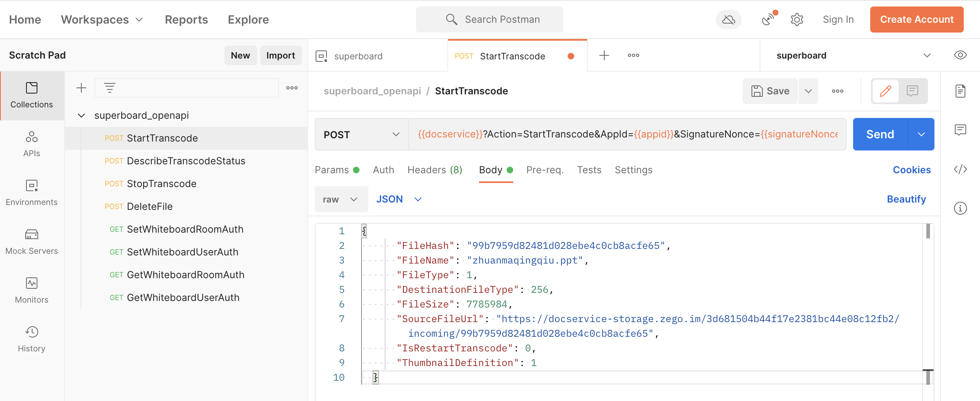
Task: Open the POST method dropdown
Action: 362,134
